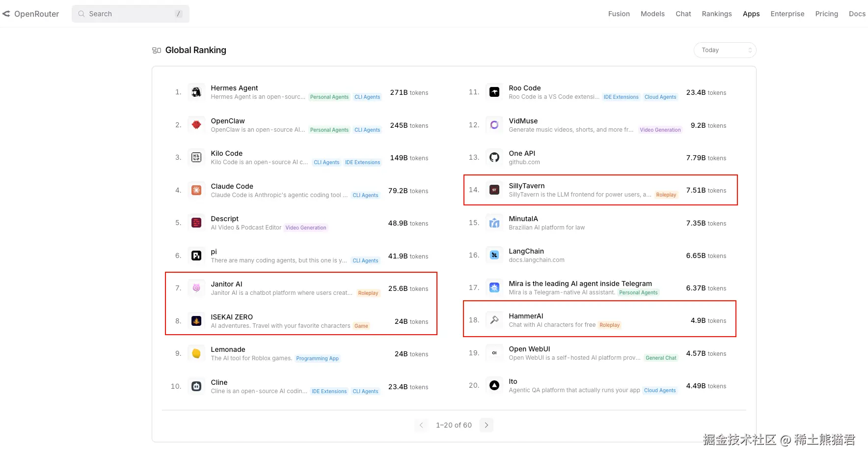Image resolution: width=868 pixels, height=459 pixels.
Task: Open the Fusion nav item
Action: click(619, 14)
